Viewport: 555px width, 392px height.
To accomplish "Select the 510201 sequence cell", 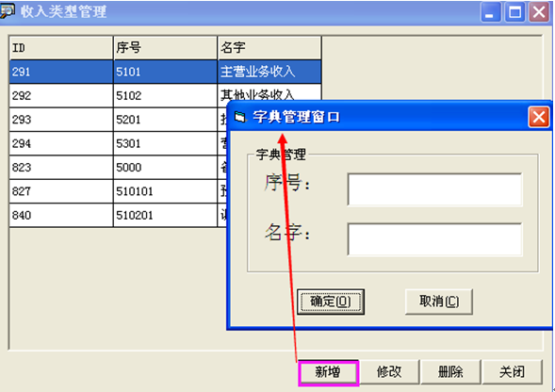I will point(165,215).
